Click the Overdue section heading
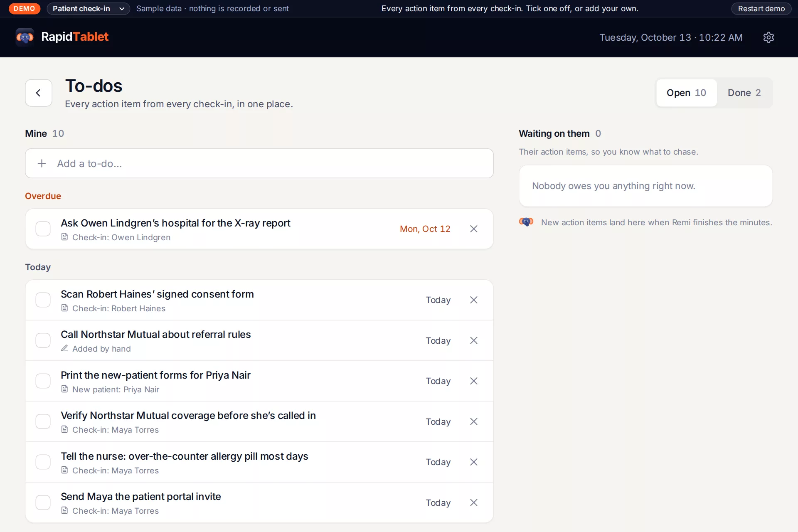 coord(43,196)
